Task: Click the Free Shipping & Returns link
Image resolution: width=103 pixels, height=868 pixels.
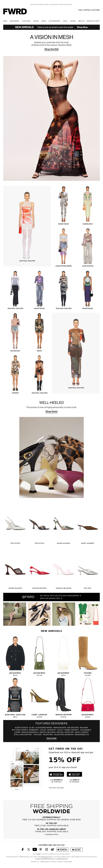Action: pos(89,10)
